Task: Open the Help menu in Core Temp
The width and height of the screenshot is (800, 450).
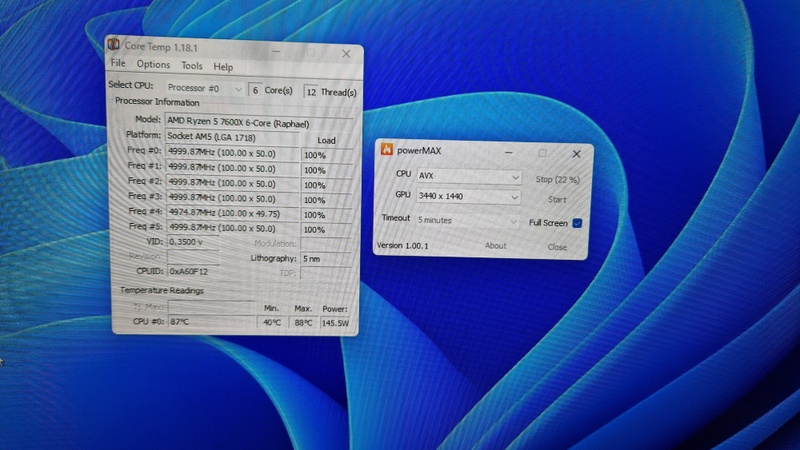Action: (x=223, y=67)
